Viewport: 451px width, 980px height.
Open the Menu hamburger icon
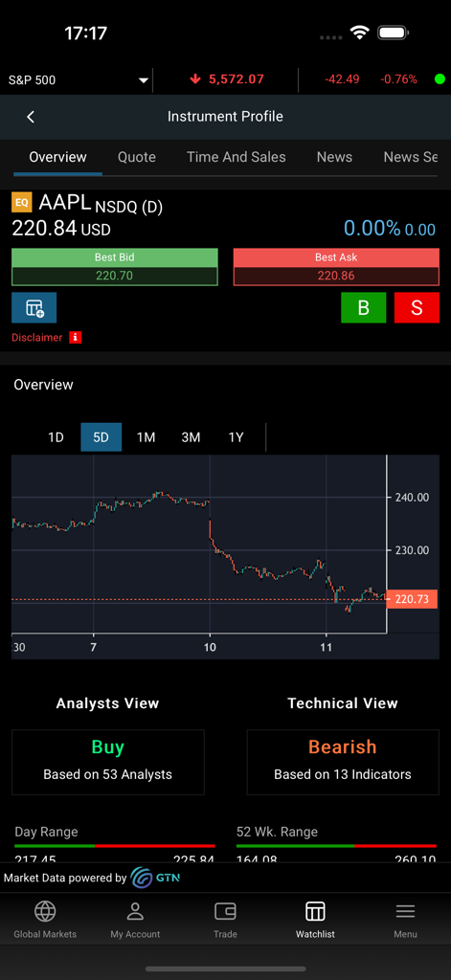coord(405,912)
